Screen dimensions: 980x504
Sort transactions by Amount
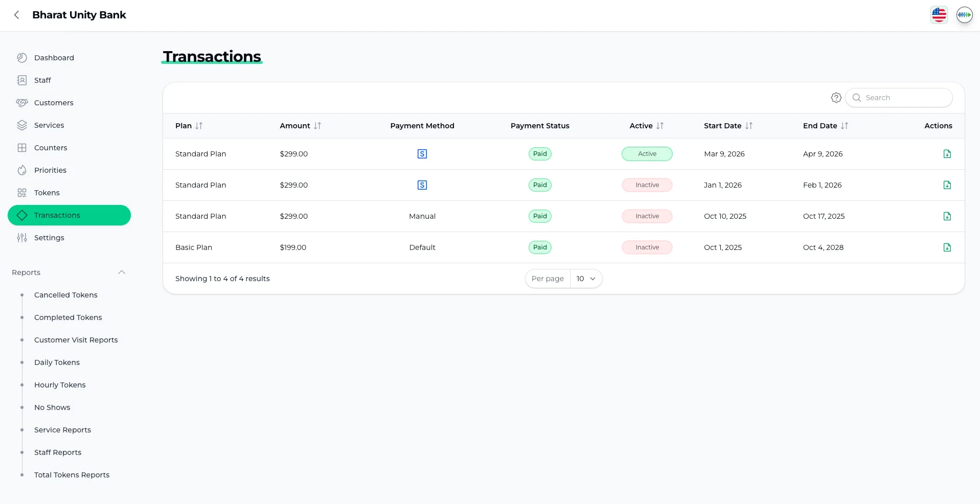(x=317, y=126)
